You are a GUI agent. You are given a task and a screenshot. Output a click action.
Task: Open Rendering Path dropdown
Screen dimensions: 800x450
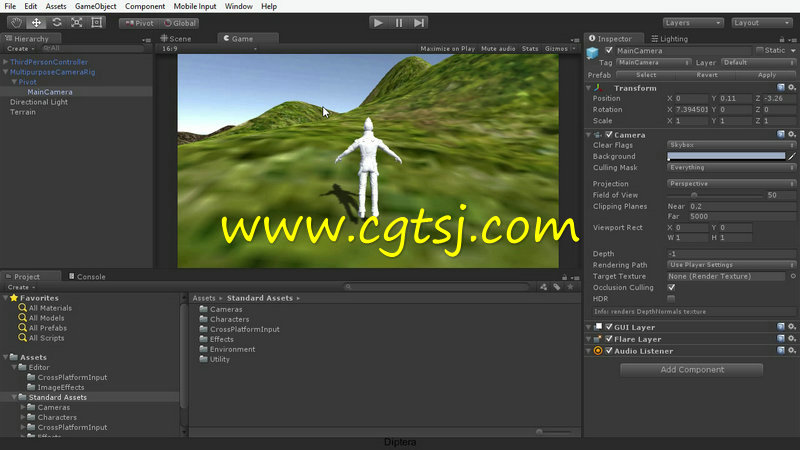pyautogui.click(x=731, y=265)
